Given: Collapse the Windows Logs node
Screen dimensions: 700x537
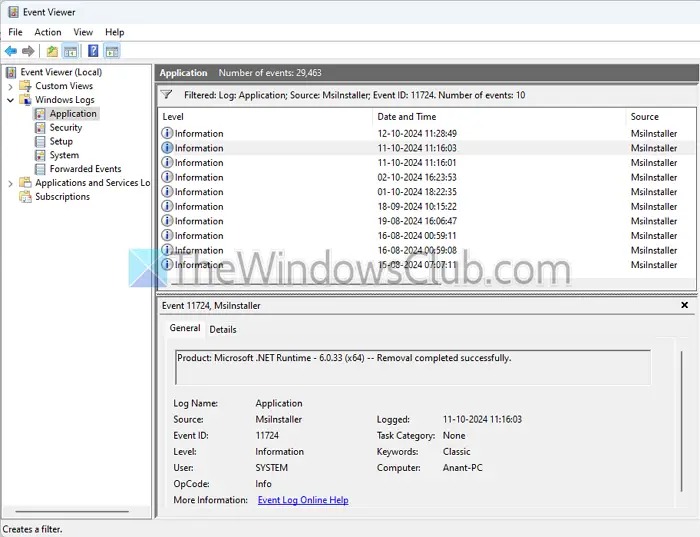Looking at the screenshot, I should (x=10, y=100).
